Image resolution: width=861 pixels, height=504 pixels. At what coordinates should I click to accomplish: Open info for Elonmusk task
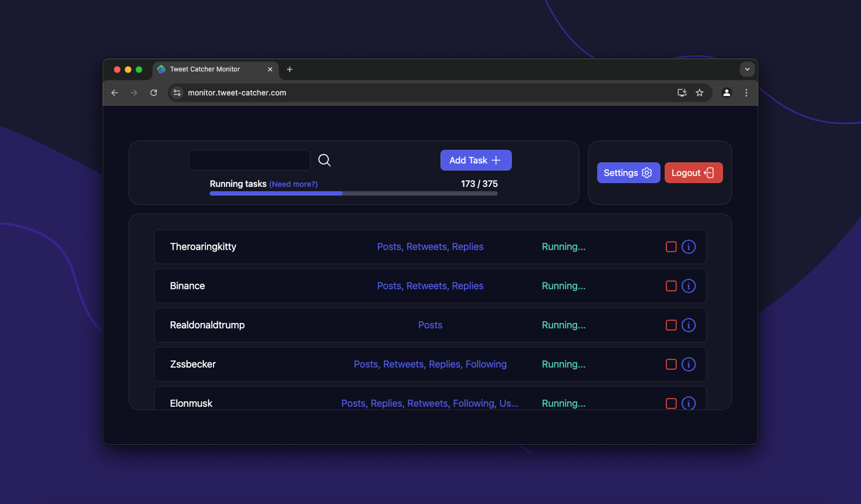(688, 403)
